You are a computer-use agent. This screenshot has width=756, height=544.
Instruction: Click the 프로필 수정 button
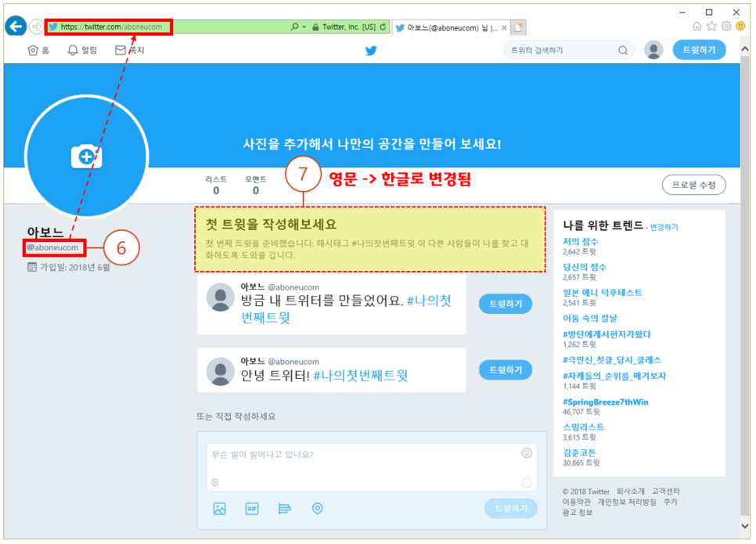click(694, 185)
